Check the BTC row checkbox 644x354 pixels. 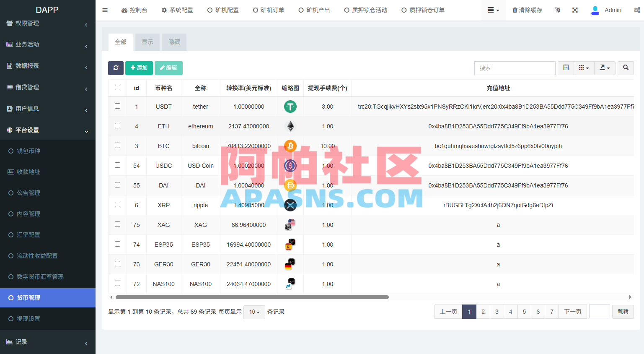117,146
